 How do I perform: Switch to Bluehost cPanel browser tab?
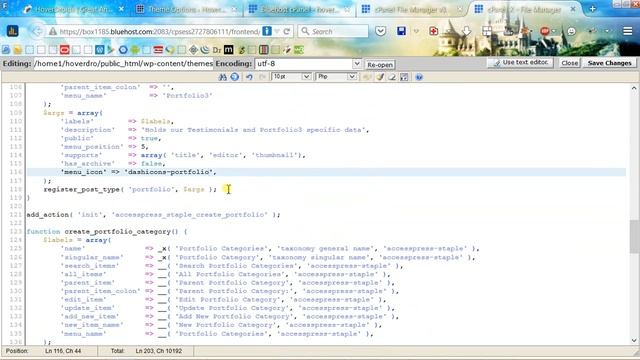(299, 9)
